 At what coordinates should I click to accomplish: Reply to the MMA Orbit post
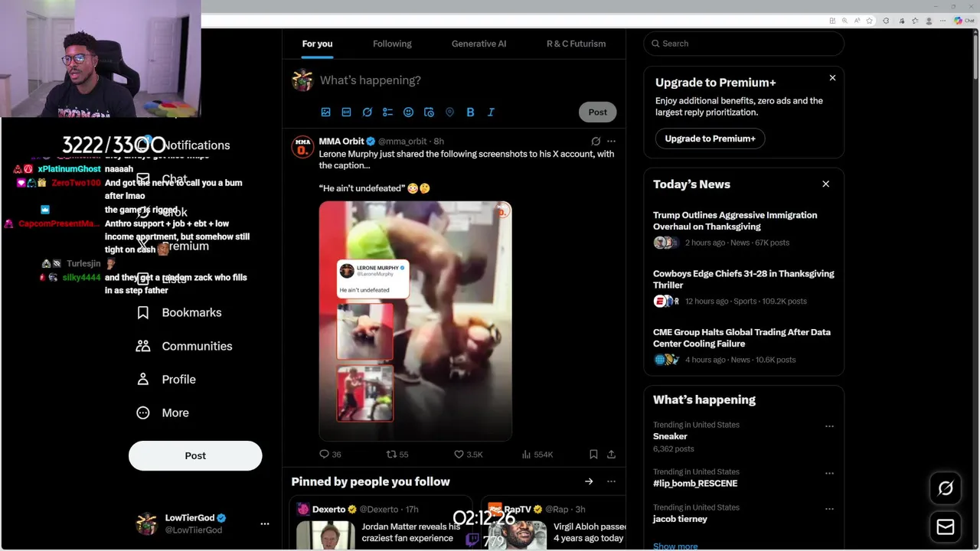330,455
